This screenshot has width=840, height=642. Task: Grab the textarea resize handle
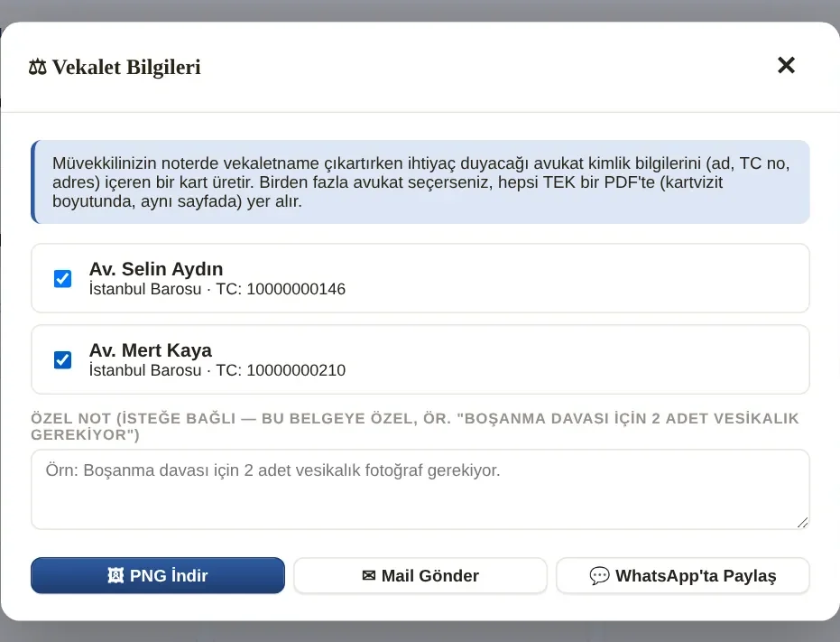click(802, 523)
